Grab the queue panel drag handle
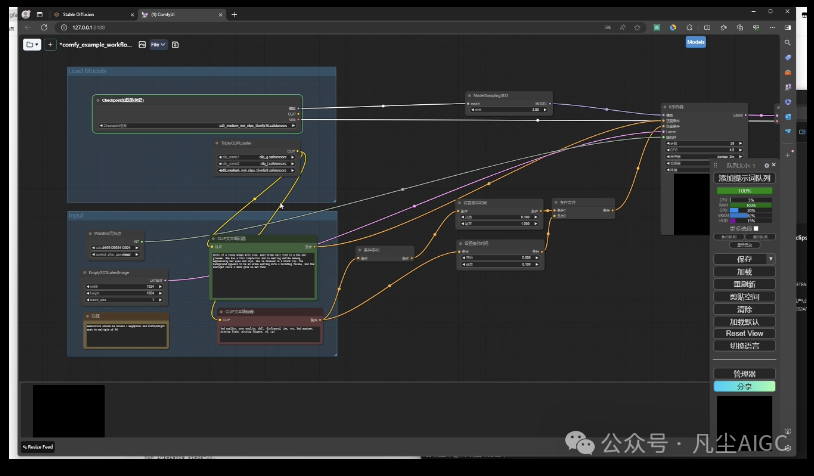Screen dimensions: 814x476 716,165
